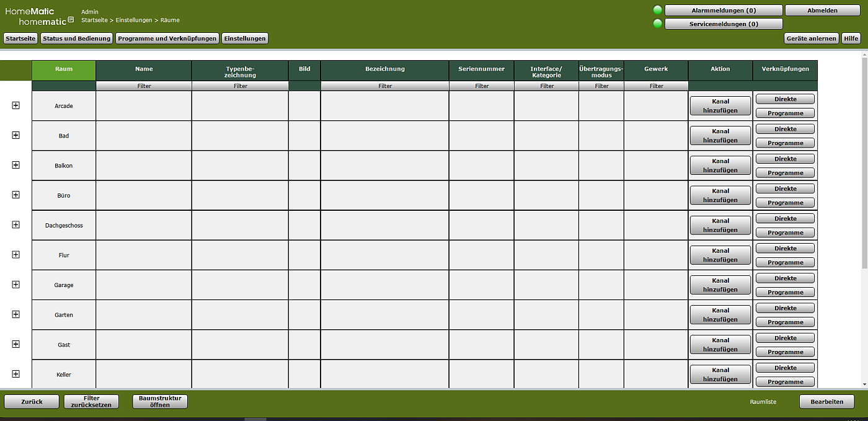Open Servicemeldungen (0)
This screenshot has height=421, width=868.
point(724,24)
